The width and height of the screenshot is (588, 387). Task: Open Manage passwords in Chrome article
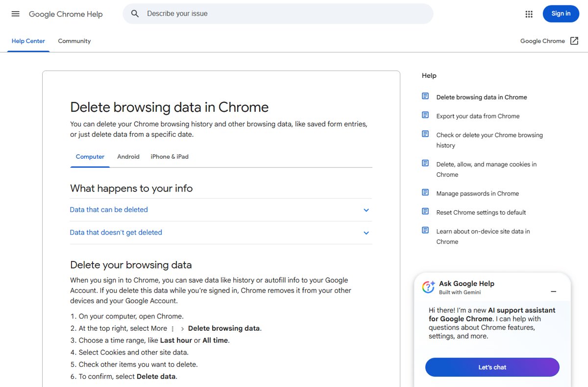click(x=478, y=193)
